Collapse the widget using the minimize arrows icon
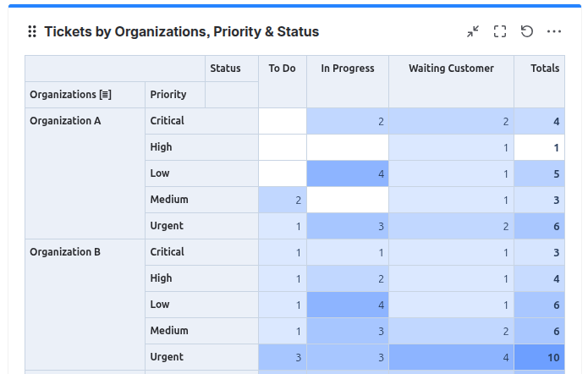This screenshot has height=374, width=588. click(x=473, y=31)
